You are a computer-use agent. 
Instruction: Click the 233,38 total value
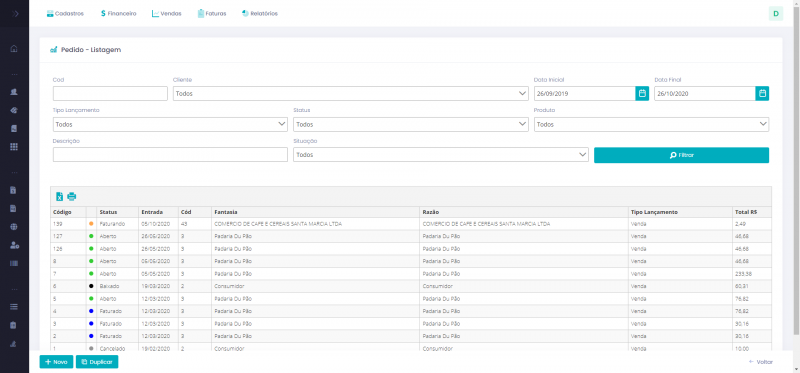(742, 274)
